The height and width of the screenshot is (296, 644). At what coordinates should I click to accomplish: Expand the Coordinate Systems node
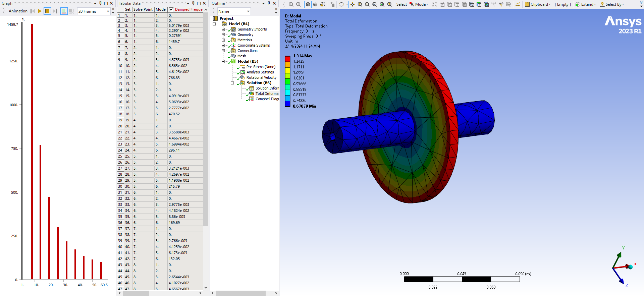click(x=223, y=45)
